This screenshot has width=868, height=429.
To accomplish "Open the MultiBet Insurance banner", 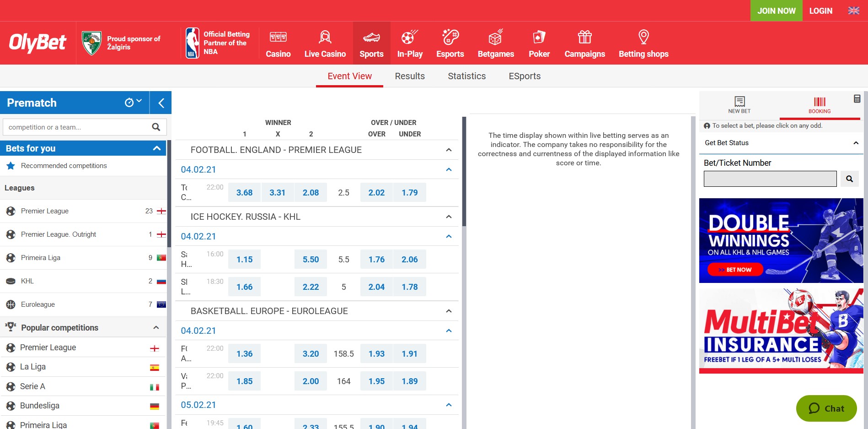I will pyautogui.click(x=781, y=331).
